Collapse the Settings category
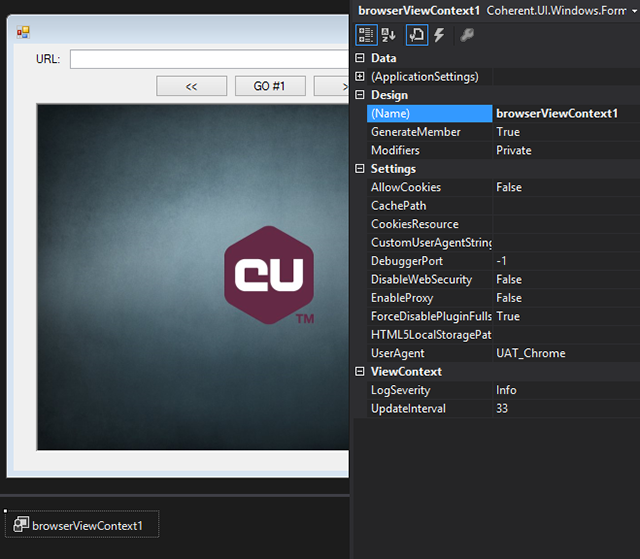The height and width of the screenshot is (559, 640). (x=360, y=169)
